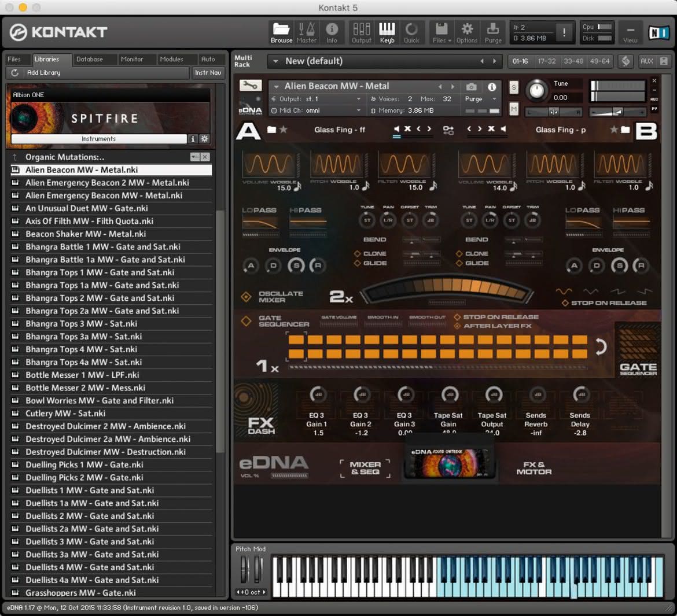Open the Options gear icon

(467, 32)
